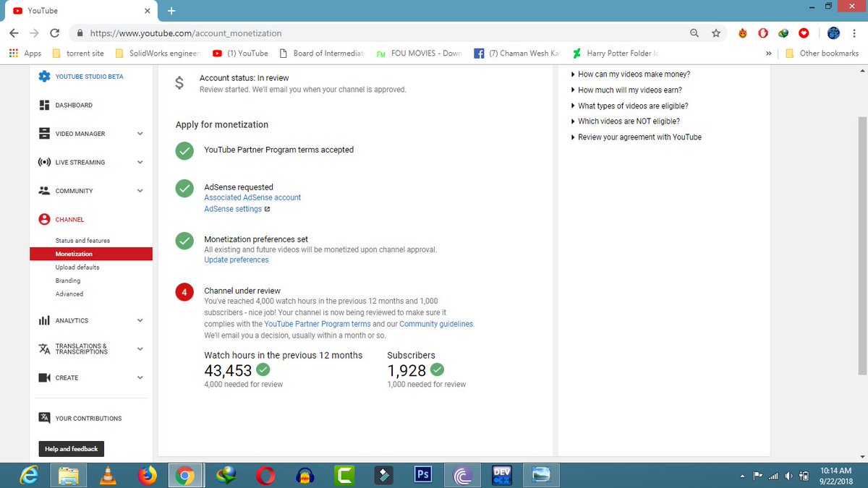Launch Filmora from the taskbar
The width and height of the screenshot is (868, 488).
click(x=383, y=475)
